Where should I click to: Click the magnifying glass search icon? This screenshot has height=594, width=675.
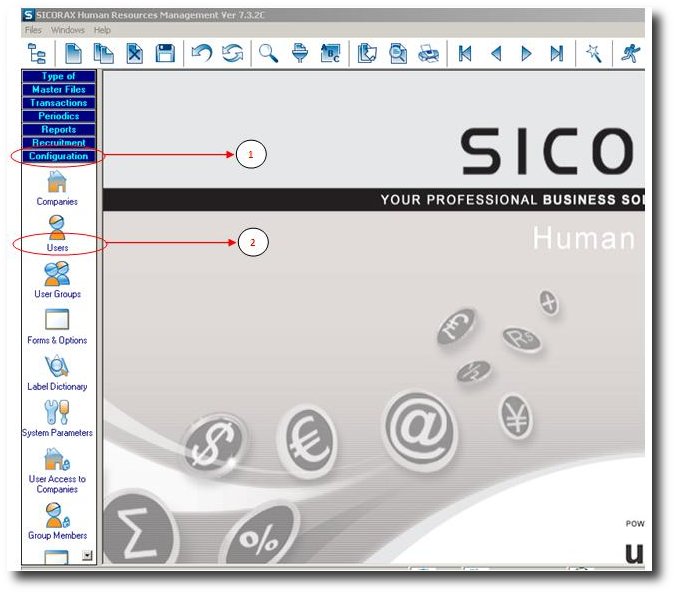(268, 54)
